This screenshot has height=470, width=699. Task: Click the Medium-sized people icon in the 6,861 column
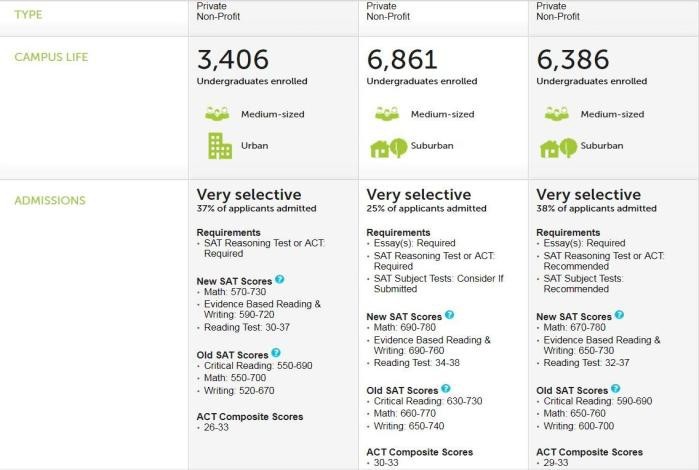pos(387,114)
